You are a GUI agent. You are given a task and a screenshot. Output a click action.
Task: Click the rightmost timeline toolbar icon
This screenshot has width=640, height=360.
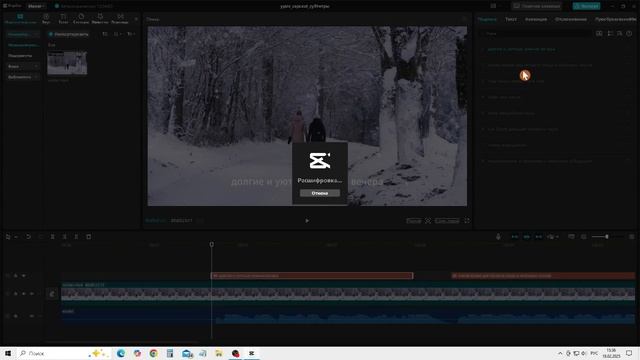pos(631,237)
